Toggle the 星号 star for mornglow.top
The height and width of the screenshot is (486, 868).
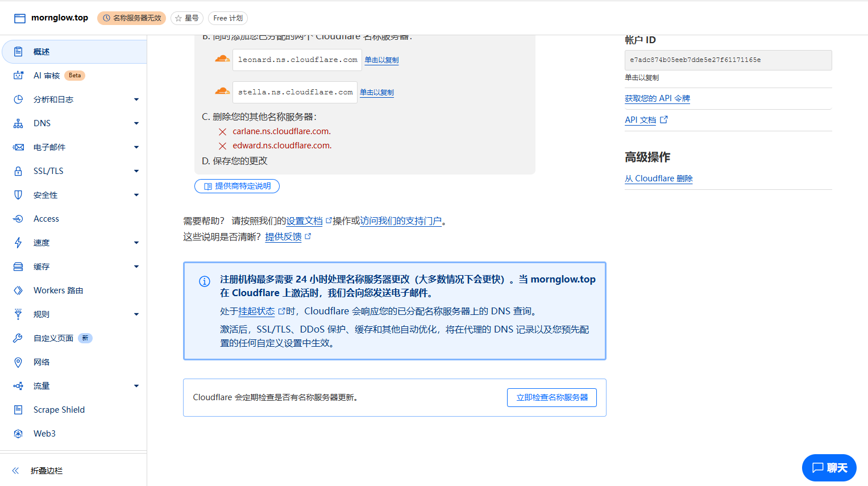click(186, 18)
